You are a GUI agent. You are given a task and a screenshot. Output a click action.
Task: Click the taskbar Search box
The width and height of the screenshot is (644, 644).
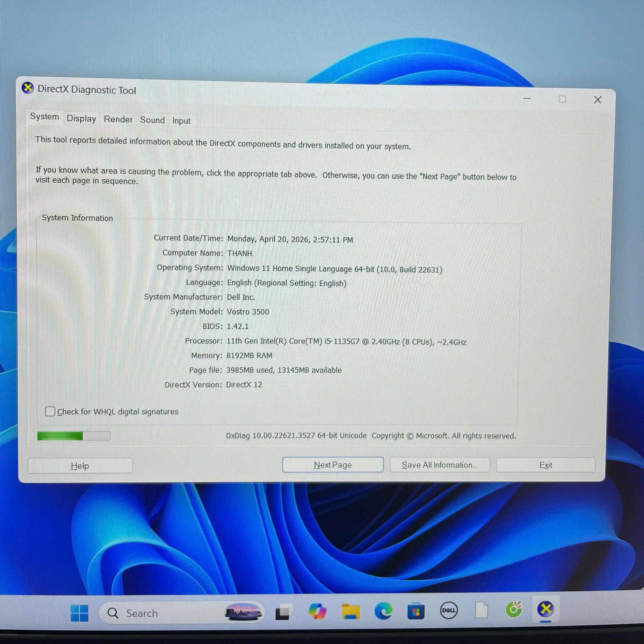coord(182,613)
